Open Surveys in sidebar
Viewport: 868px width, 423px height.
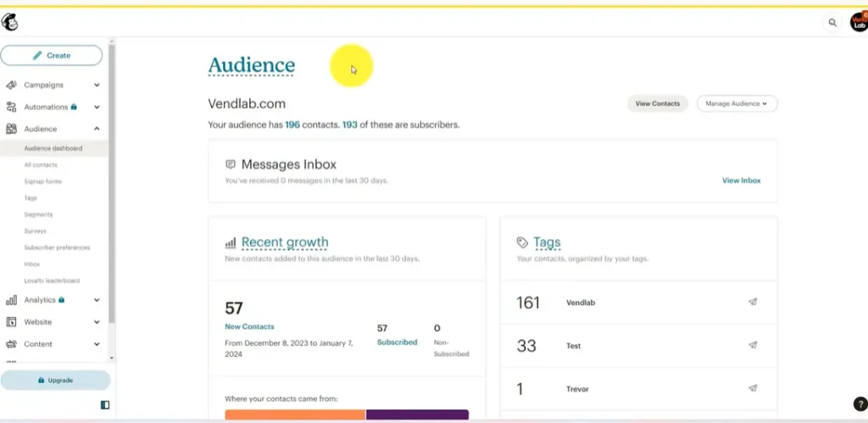35,231
